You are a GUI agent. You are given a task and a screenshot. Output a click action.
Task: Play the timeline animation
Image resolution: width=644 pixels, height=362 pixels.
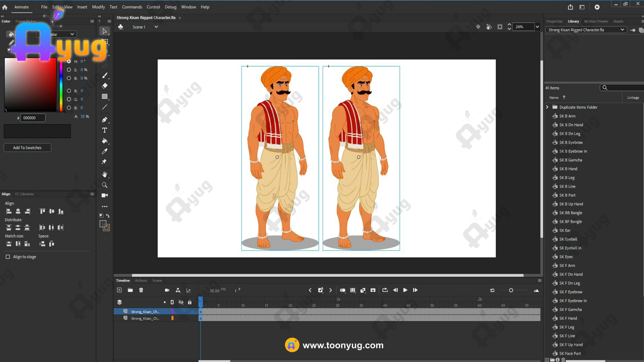[x=405, y=290]
